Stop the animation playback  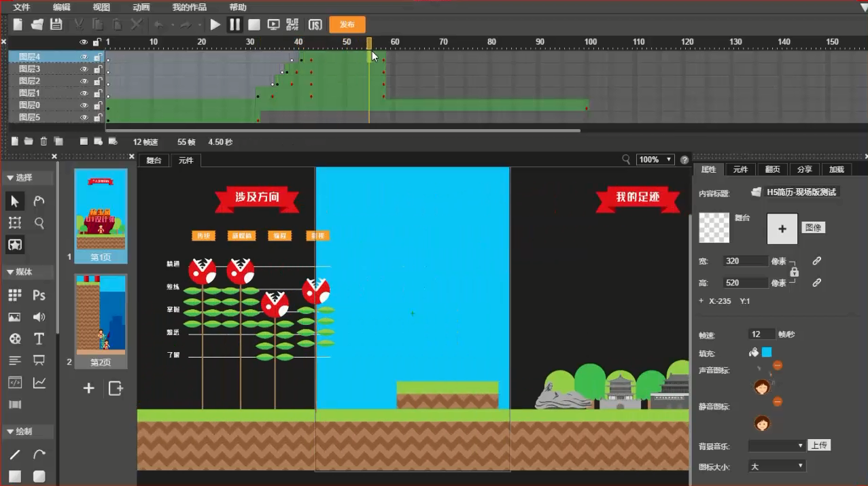254,24
